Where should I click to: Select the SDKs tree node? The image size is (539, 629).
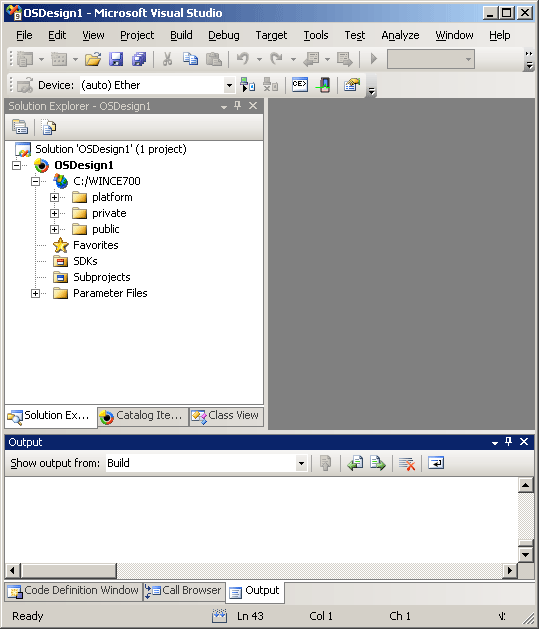coord(85,261)
